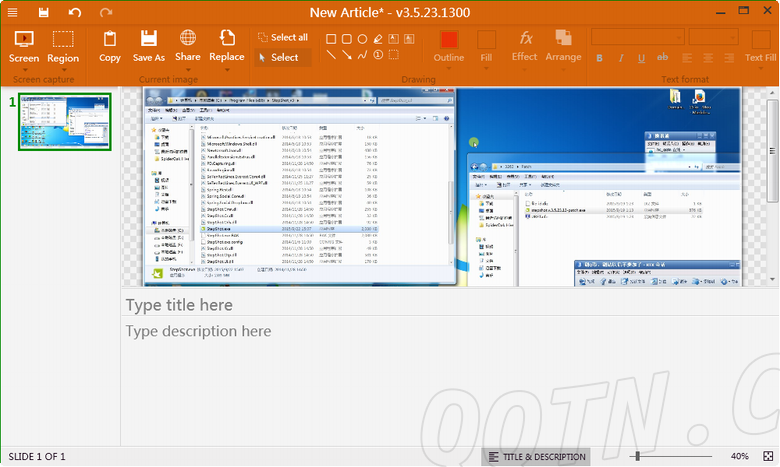Open the Arrange menu
Screen dimensions: 780x467
tap(563, 46)
